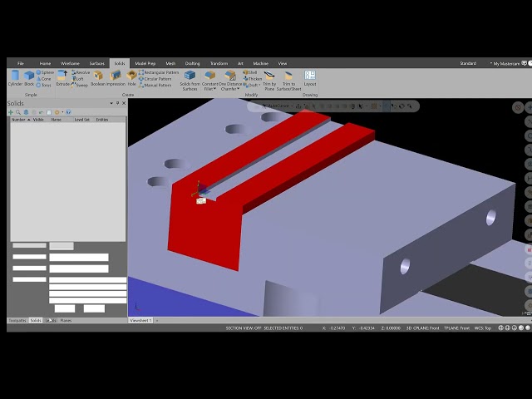Open the Planes manager tab
This screenshot has height=399, width=532.
(66, 321)
